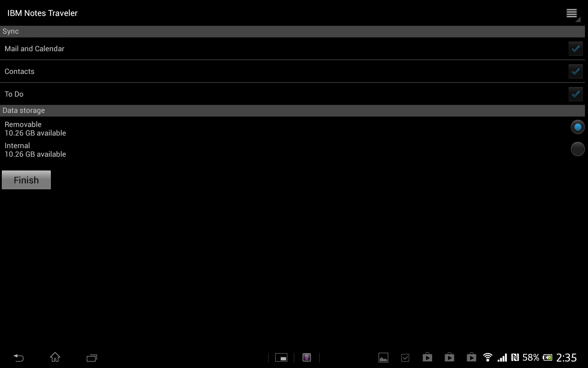This screenshot has width=588, height=368.
Task: Tap the To Do label
Action: (x=14, y=94)
